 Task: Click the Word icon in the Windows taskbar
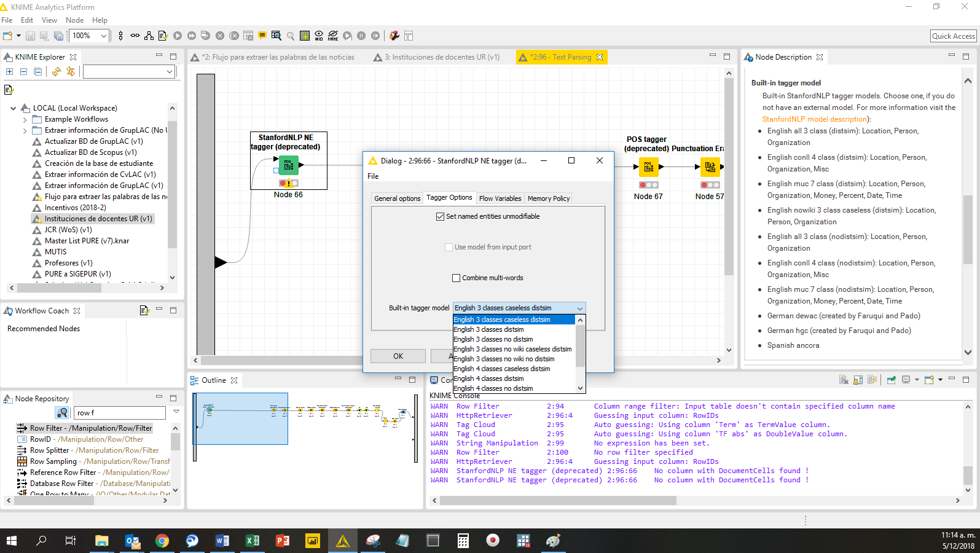click(222, 541)
